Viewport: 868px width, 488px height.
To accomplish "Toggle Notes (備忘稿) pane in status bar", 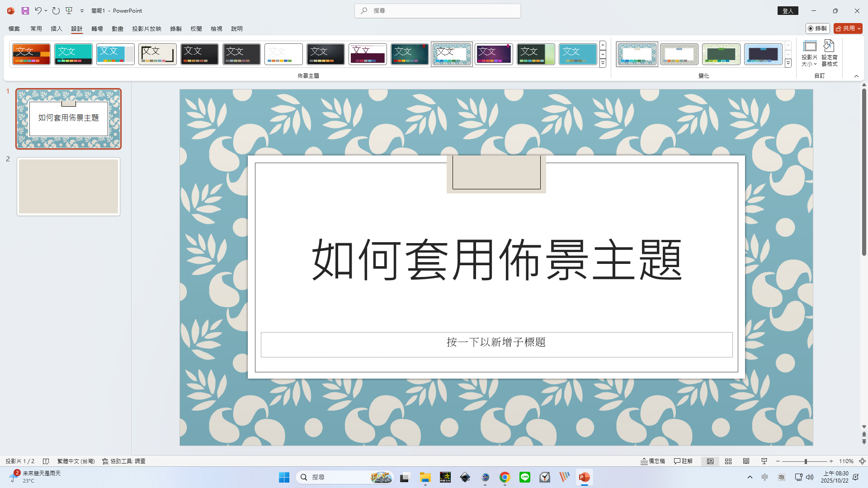I will (x=653, y=461).
